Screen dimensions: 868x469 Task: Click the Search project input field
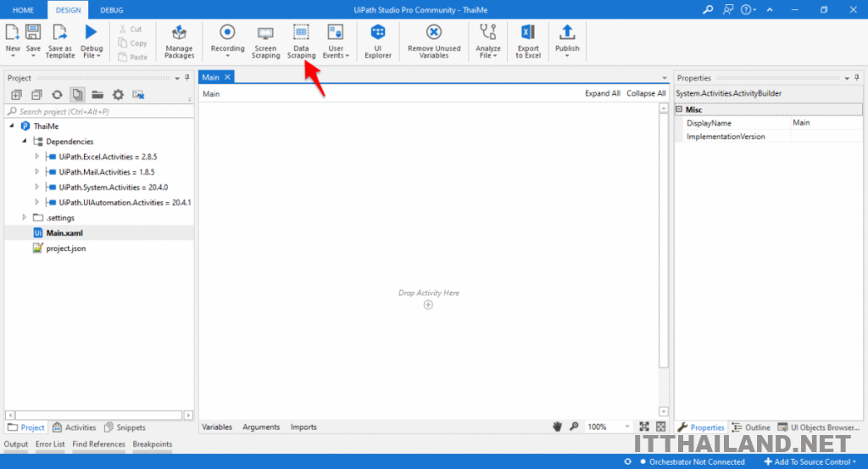(x=100, y=111)
